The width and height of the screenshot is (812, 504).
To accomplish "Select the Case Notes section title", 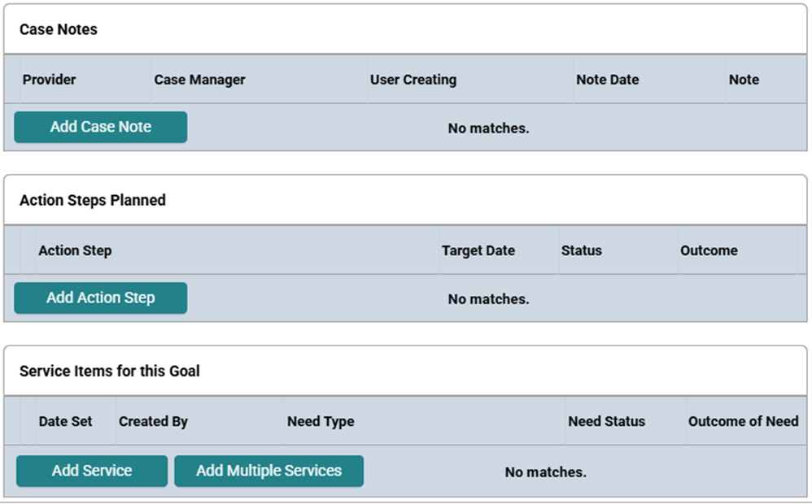I will 59,29.
